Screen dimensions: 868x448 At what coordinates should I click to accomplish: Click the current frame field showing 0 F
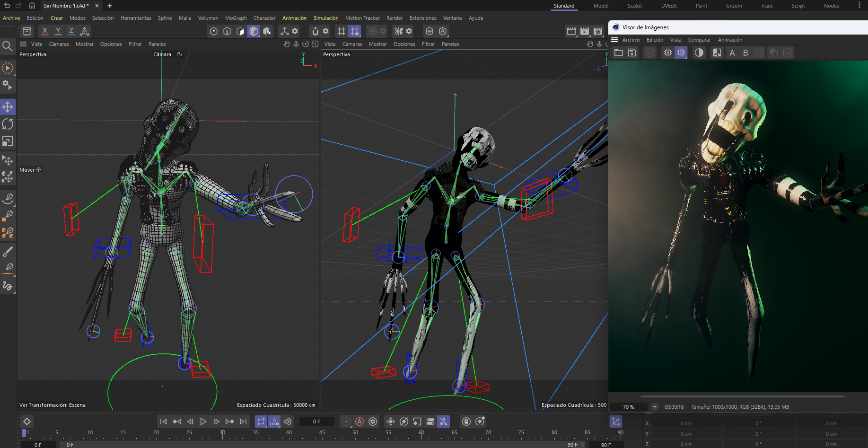pos(316,422)
